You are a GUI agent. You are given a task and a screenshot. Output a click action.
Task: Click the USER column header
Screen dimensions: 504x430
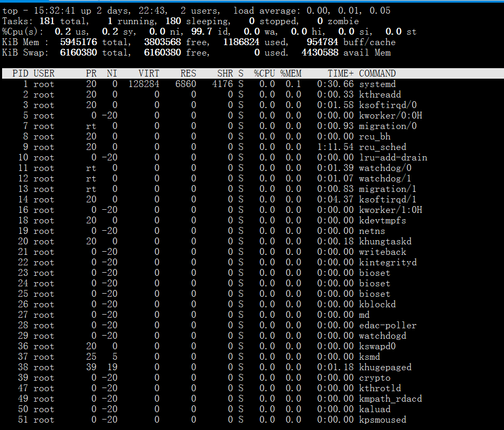click(x=44, y=73)
